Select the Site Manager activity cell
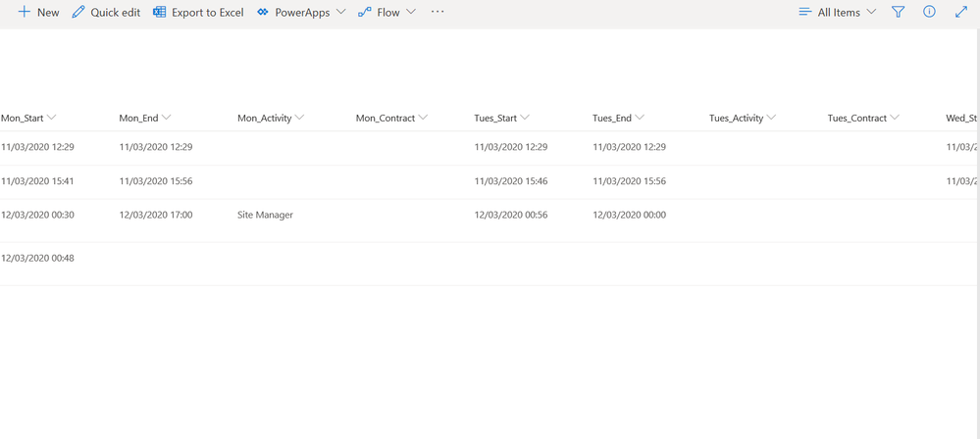Screen dimensions: 980x439 [265, 215]
